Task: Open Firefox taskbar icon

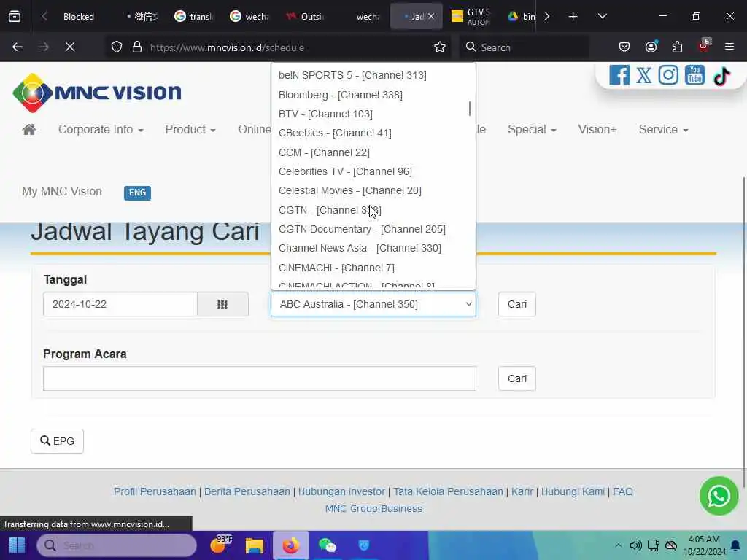Action: coord(290,545)
